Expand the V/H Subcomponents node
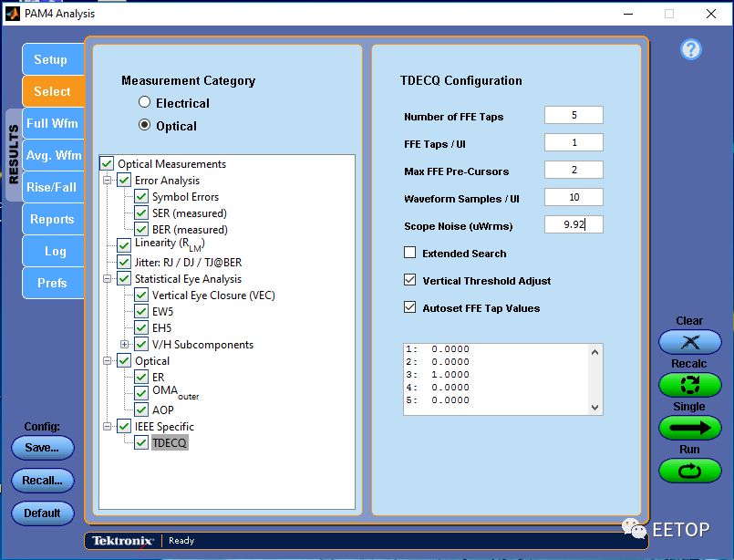734x560 pixels. pos(125,344)
